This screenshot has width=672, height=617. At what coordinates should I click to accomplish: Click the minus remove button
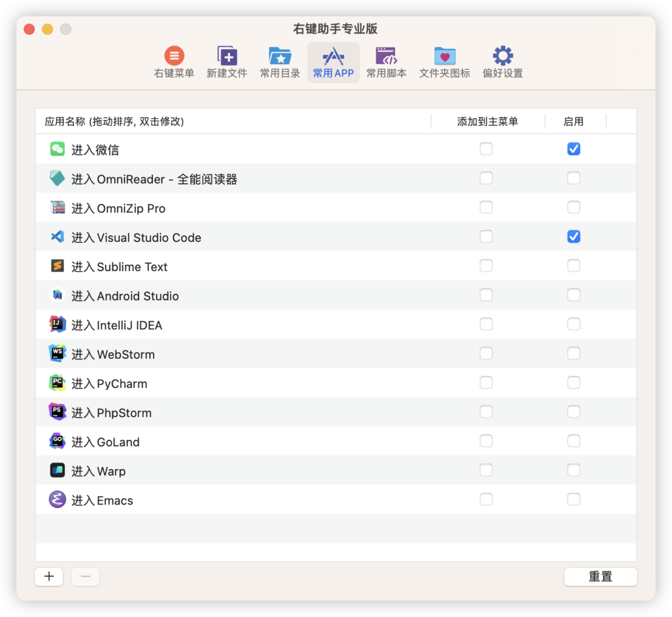[x=85, y=577]
